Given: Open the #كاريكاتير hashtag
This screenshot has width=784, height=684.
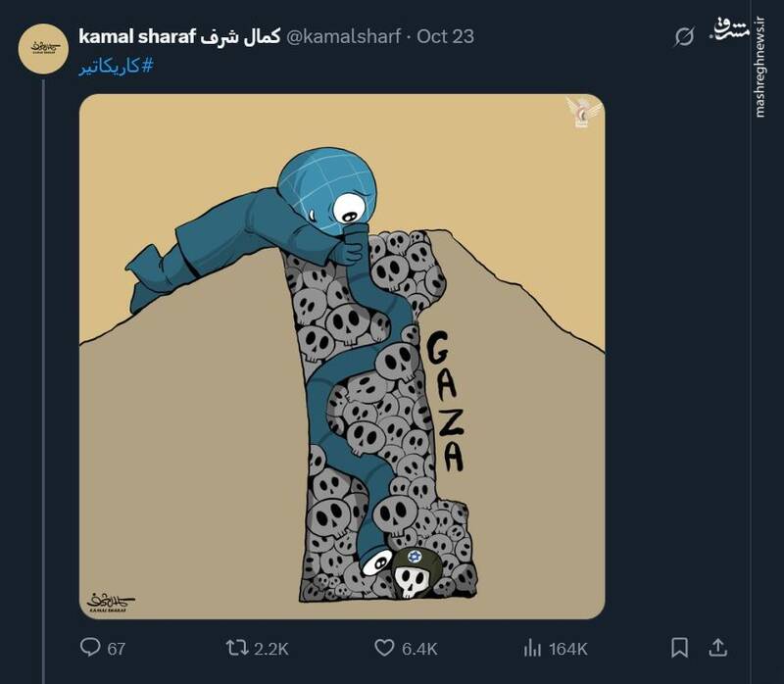Looking at the screenshot, I should (x=116, y=66).
